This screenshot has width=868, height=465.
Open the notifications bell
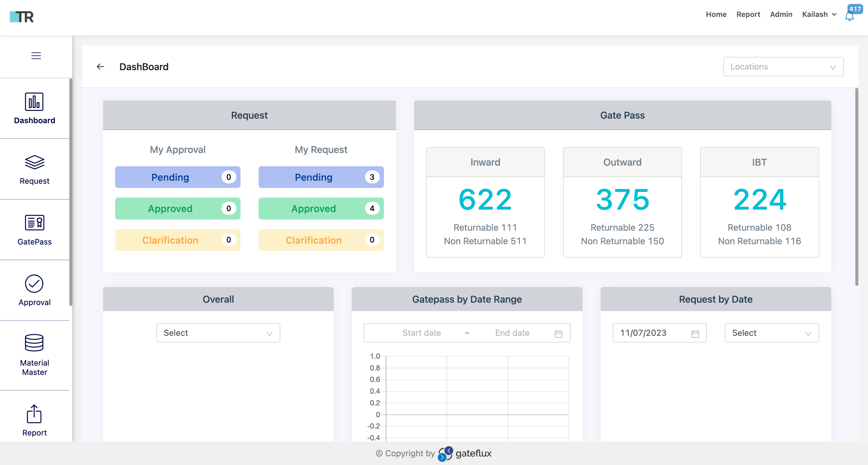pyautogui.click(x=849, y=15)
